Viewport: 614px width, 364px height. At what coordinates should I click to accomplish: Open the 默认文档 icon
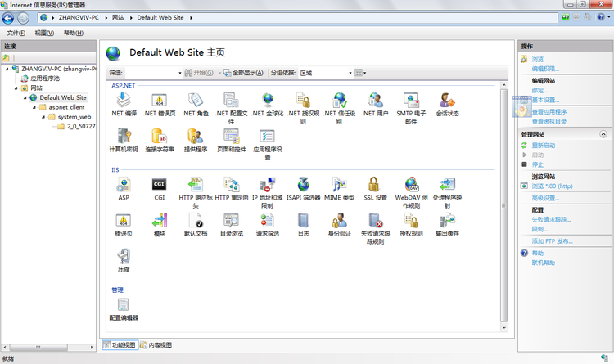(x=196, y=220)
